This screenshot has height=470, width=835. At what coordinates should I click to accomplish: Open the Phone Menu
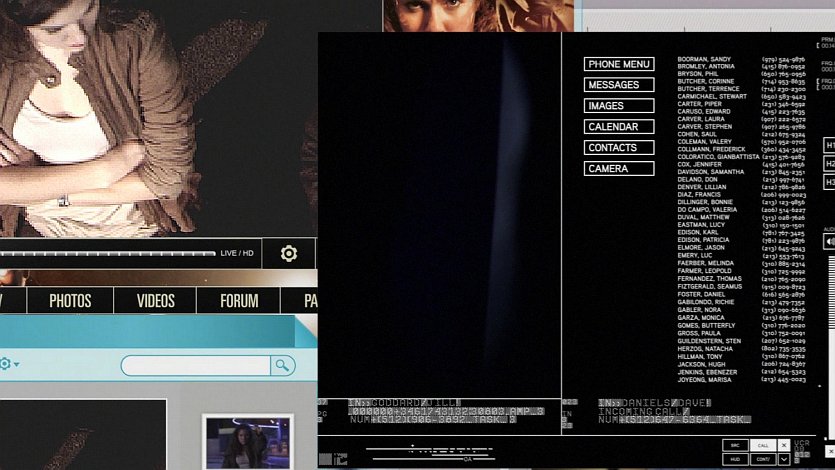(619, 64)
